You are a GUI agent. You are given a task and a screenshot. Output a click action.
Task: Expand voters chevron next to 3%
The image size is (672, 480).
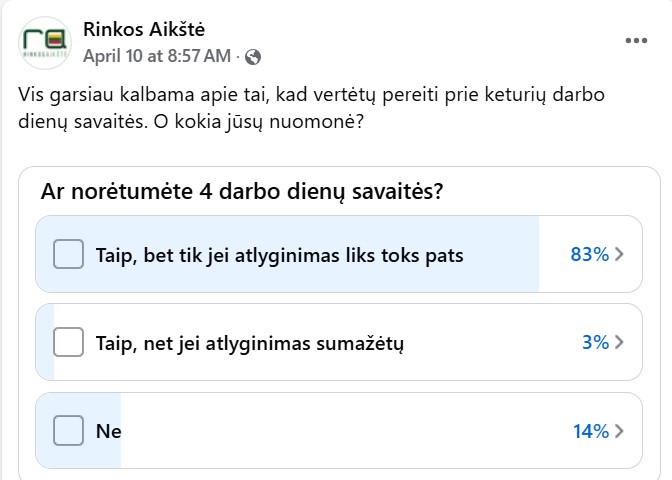point(619,342)
